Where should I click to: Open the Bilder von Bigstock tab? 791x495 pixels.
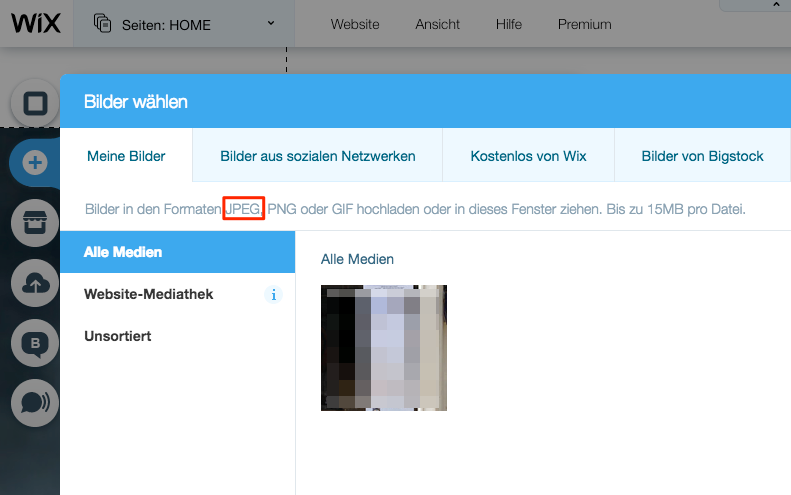(x=702, y=156)
